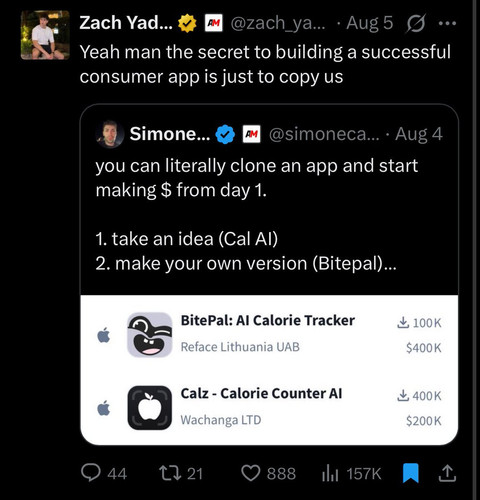
Task: Open the @zach_ya... handle link
Action: tap(278, 23)
